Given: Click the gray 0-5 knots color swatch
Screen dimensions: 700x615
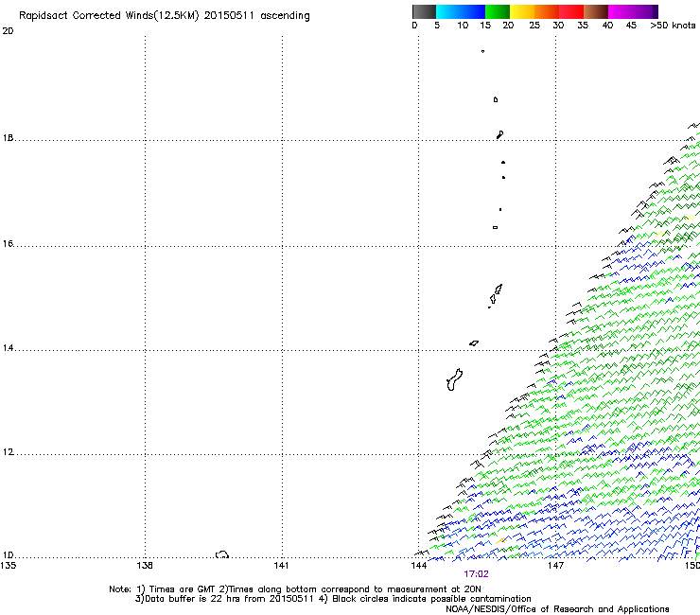Looking at the screenshot, I should point(424,11).
